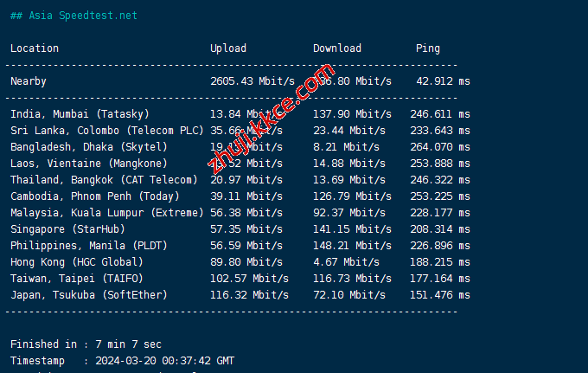Click the Upload column header
The height and width of the screenshot is (373, 588).
(x=228, y=48)
